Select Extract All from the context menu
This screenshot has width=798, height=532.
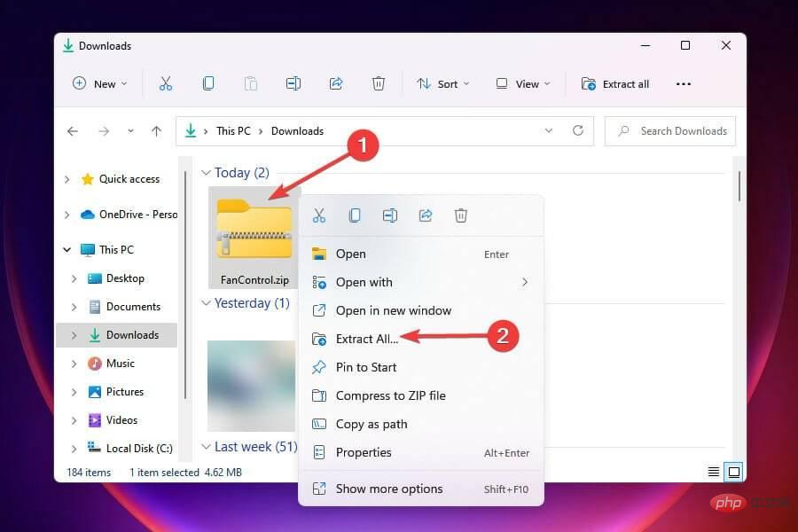pos(366,339)
